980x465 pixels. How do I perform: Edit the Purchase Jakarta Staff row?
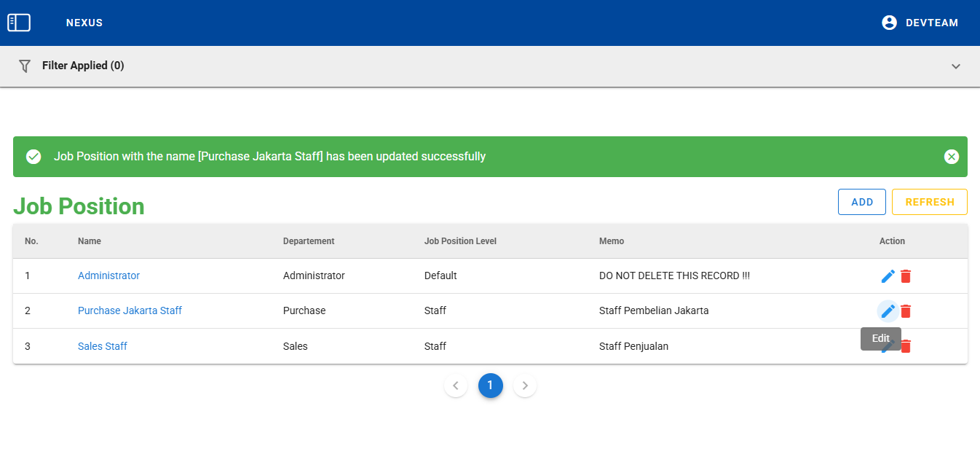click(x=888, y=311)
